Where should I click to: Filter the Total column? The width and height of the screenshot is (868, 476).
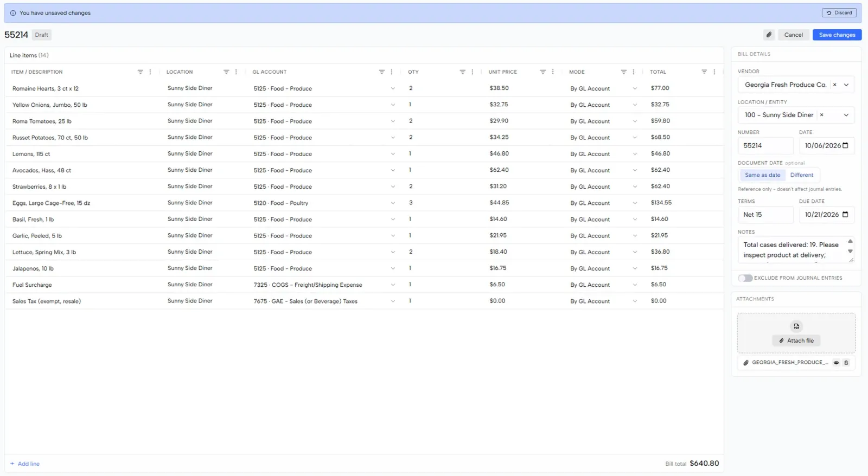pyautogui.click(x=704, y=72)
